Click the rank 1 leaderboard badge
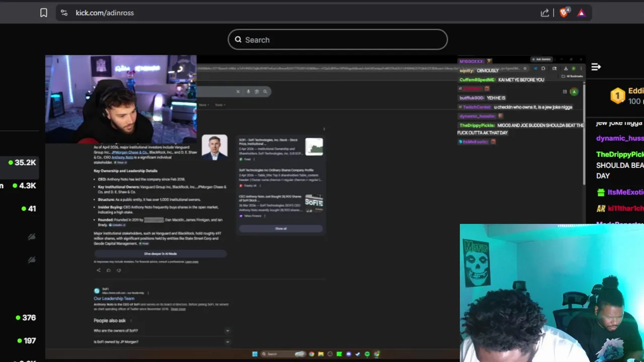The height and width of the screenshot is (362, 644). [617, 96]
